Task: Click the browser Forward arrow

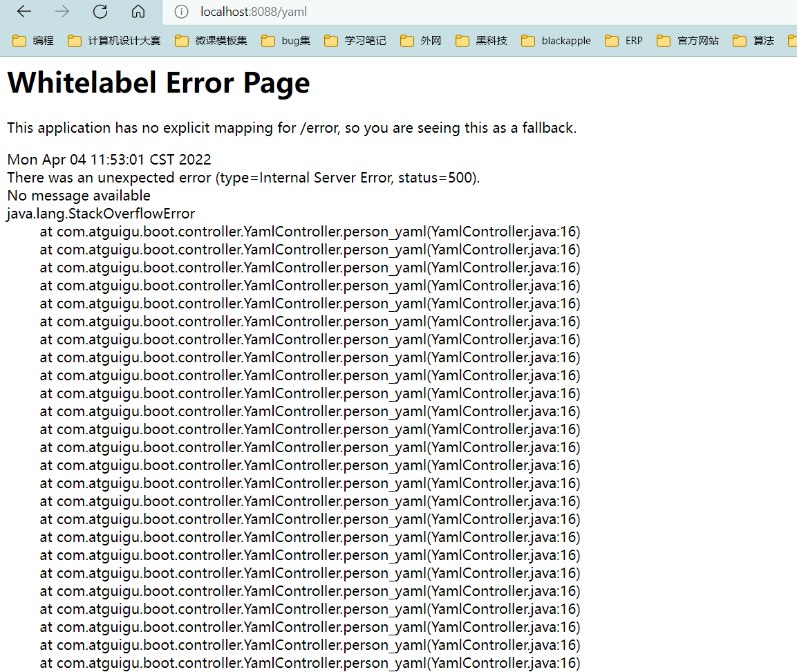Action: point(62,11)
